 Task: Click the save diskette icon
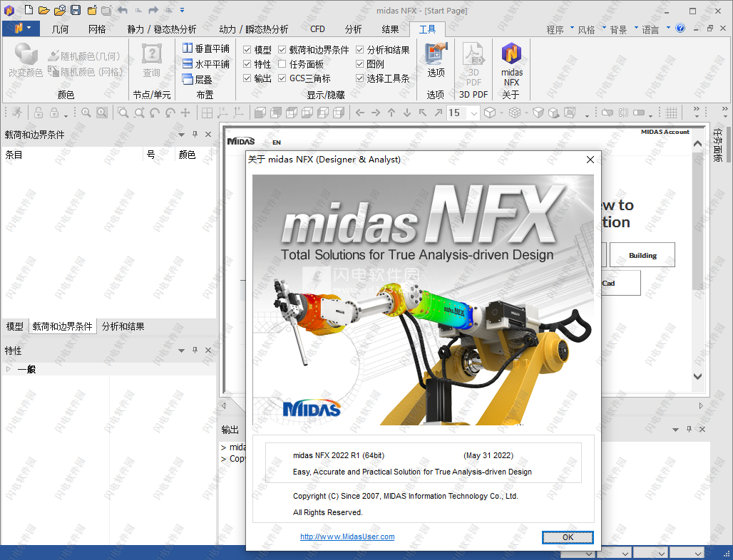[x=76, y=10]
